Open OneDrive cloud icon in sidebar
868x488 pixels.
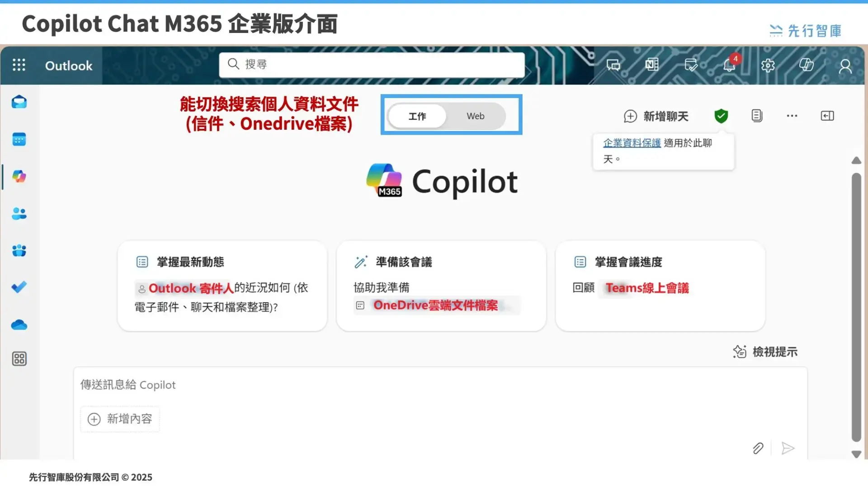(x=19, y=324)
